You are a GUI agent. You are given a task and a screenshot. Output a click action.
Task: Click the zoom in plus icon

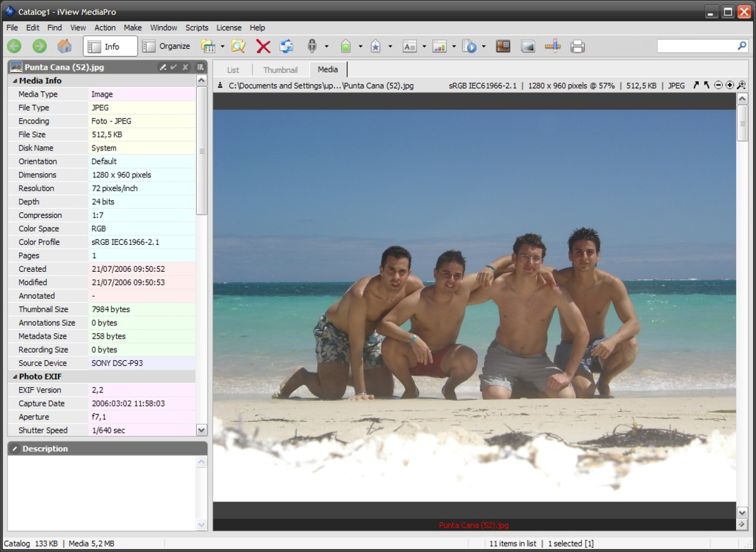tap(730, 86)
